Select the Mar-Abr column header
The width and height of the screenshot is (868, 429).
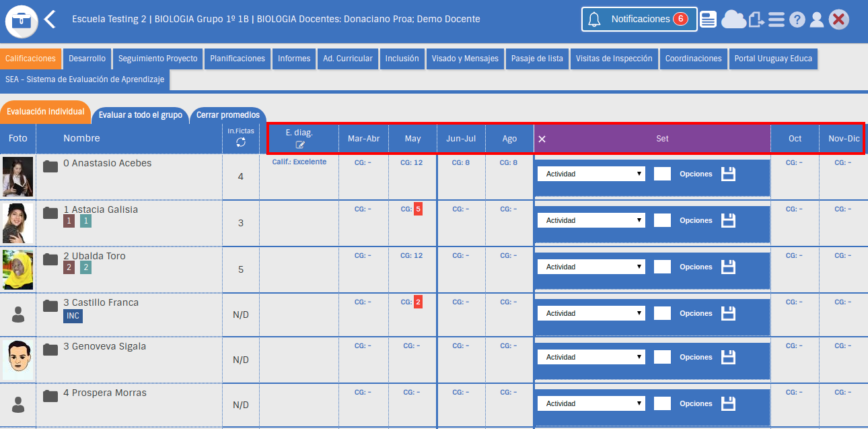363,139
